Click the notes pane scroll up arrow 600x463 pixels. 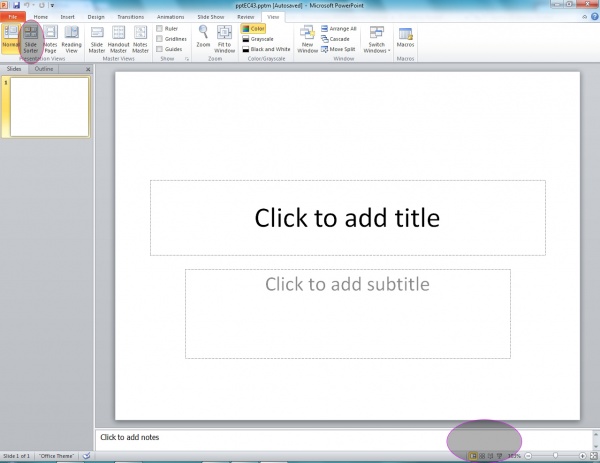click(x=596, y=434)
